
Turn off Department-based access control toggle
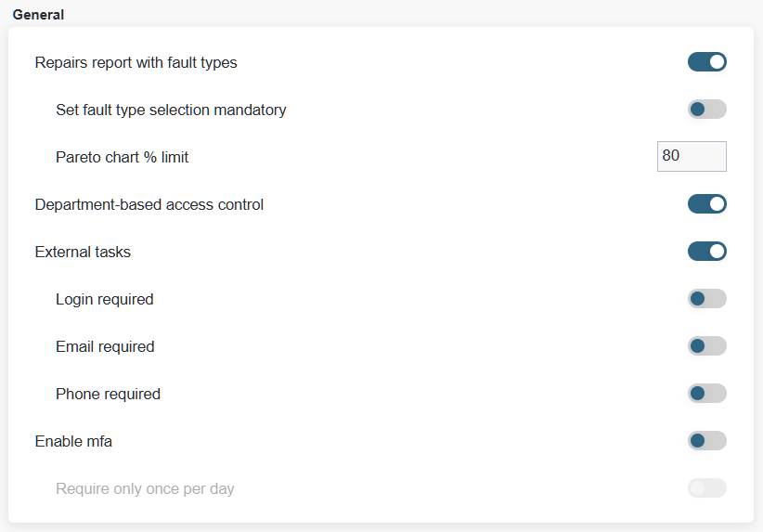706,204
